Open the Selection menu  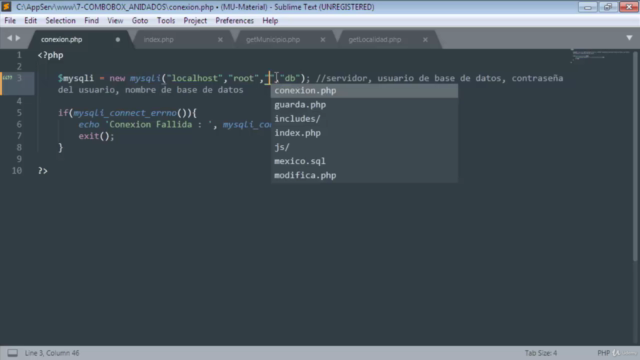[x=60, y=20]
